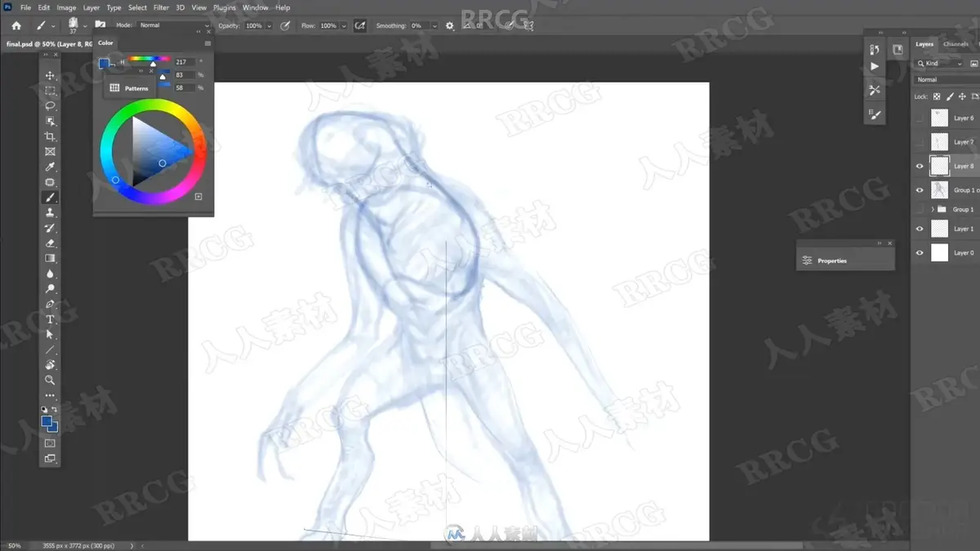Lock image pixels brush icon
980x551 pixels.
[950, 96]
